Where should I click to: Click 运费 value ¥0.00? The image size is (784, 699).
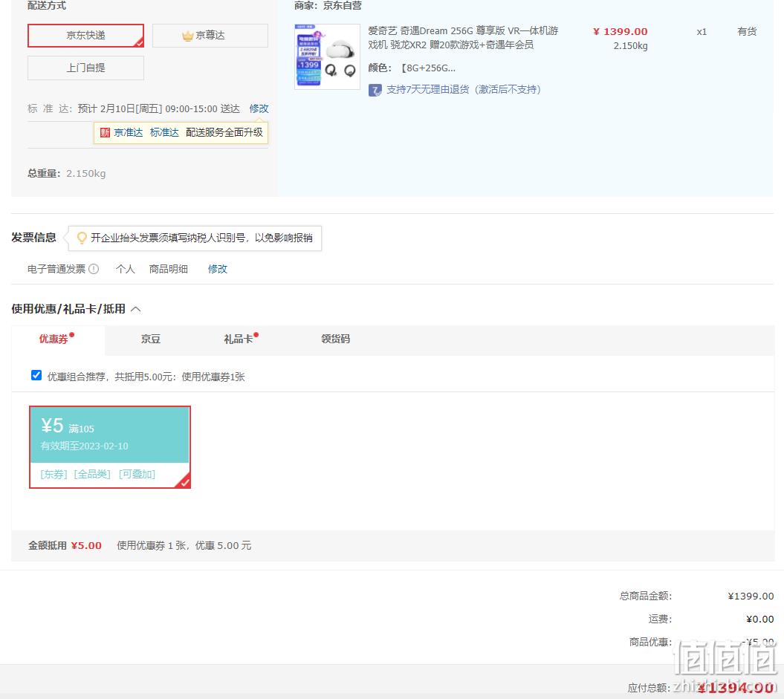coord(759,619)
